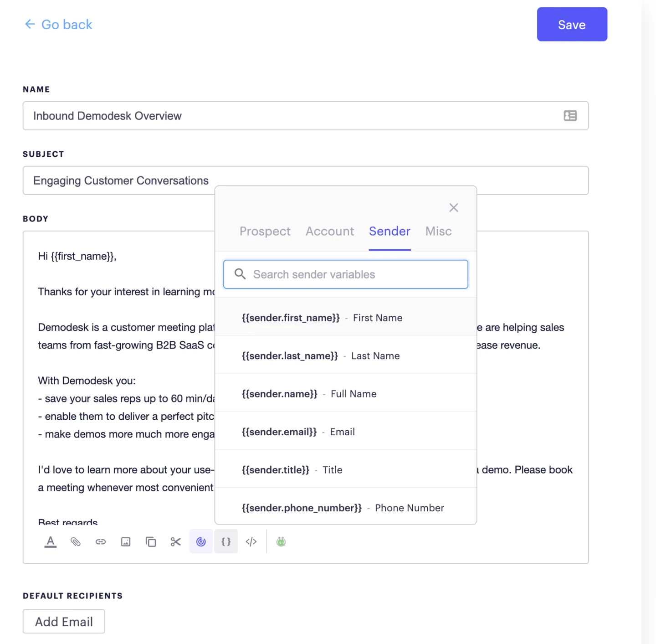Screen dimensions: 656x644
Task: Click the Name input field
Action: [x=306, y=116]
